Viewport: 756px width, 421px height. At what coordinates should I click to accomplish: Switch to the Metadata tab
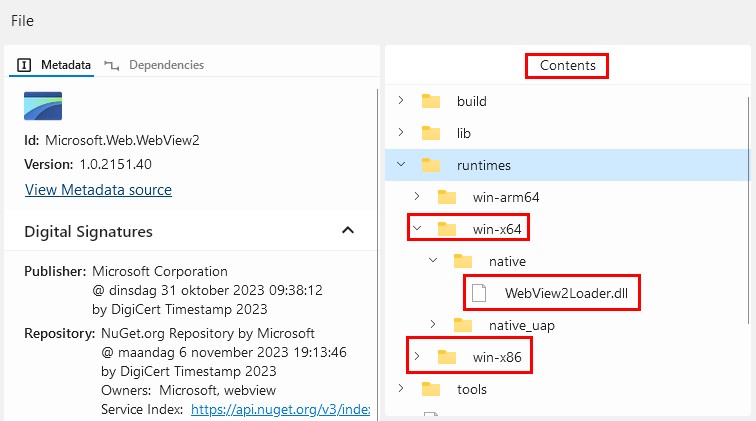click(x=53, y=65)
